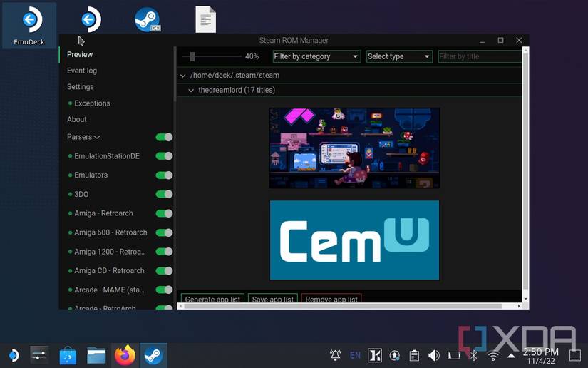Image resolution: width=588 pixels, height=368 pixels.
Task: Select the EmulationStationDE parser entry
Action: point(106,156)
